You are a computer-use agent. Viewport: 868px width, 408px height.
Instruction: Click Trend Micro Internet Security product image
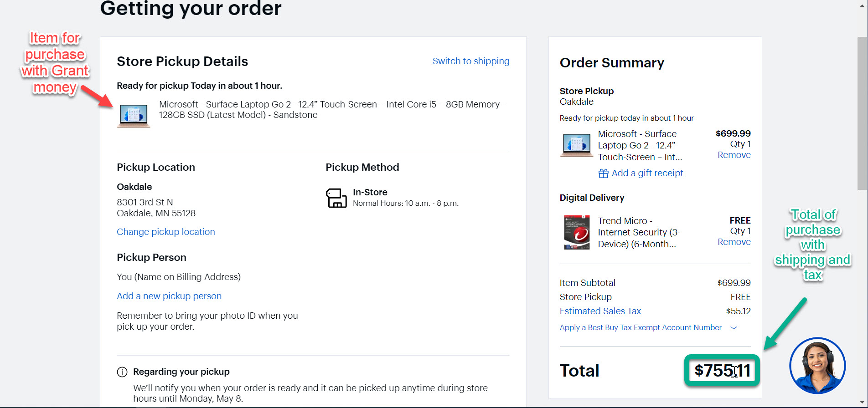point(576,232)
